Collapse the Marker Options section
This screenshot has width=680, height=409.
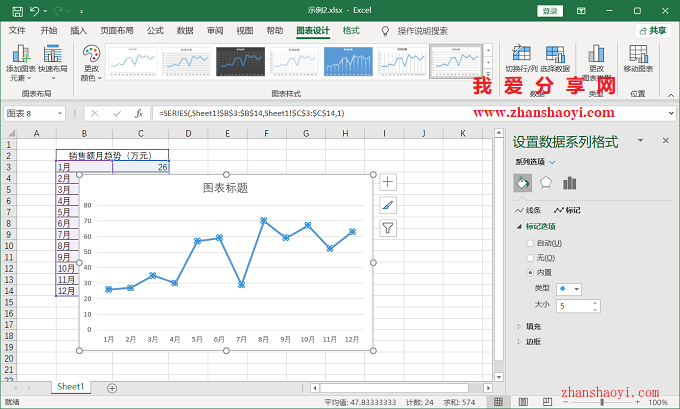519,226
